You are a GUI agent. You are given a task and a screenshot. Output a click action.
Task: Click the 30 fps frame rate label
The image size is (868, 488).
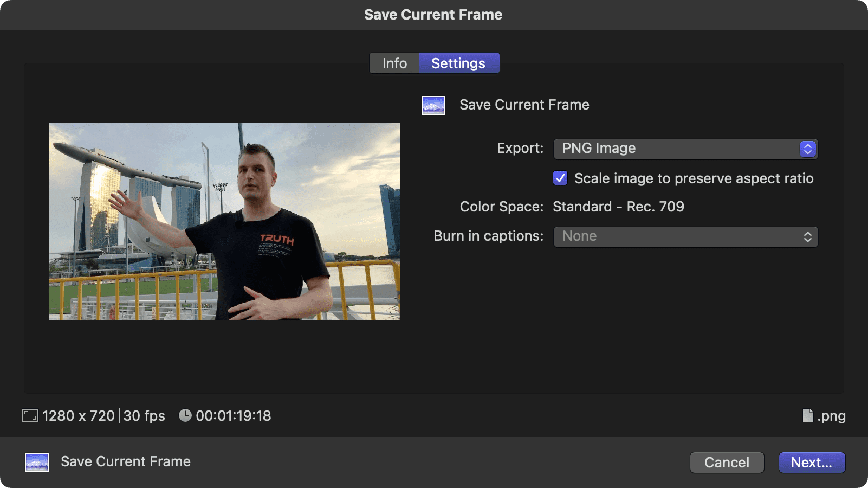[x=144, y=416]
